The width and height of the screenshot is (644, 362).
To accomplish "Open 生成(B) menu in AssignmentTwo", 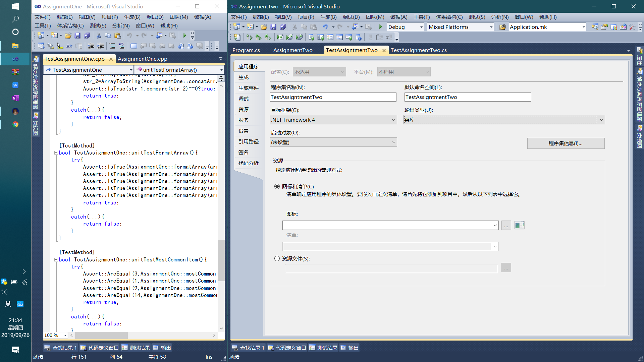I will 328,17.
